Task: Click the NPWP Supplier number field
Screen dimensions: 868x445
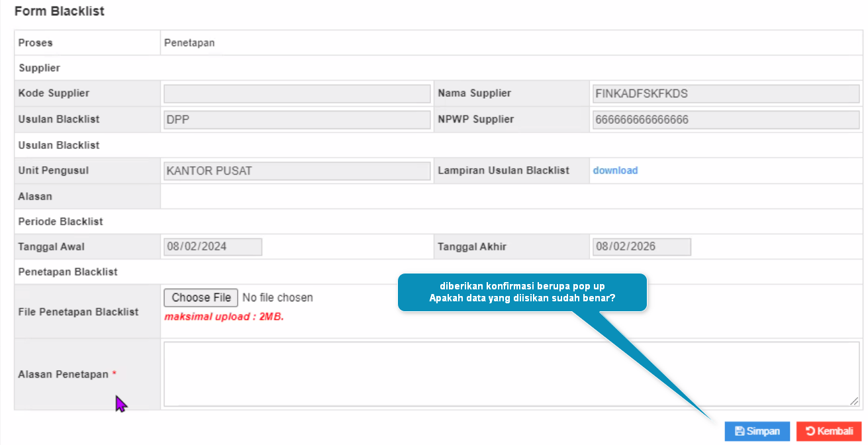Action: click(x=726, y=119)
